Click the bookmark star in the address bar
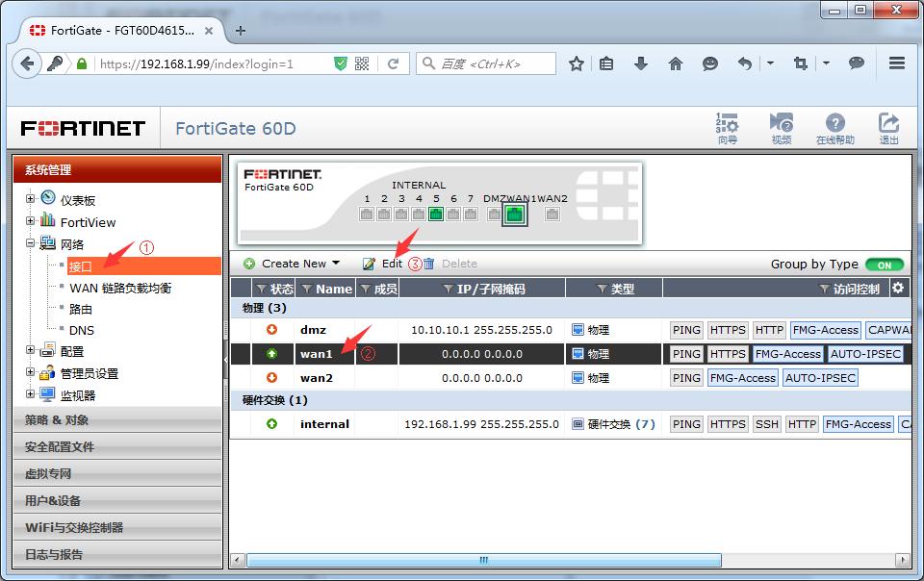The image size is (924, 581). [575, 63]
